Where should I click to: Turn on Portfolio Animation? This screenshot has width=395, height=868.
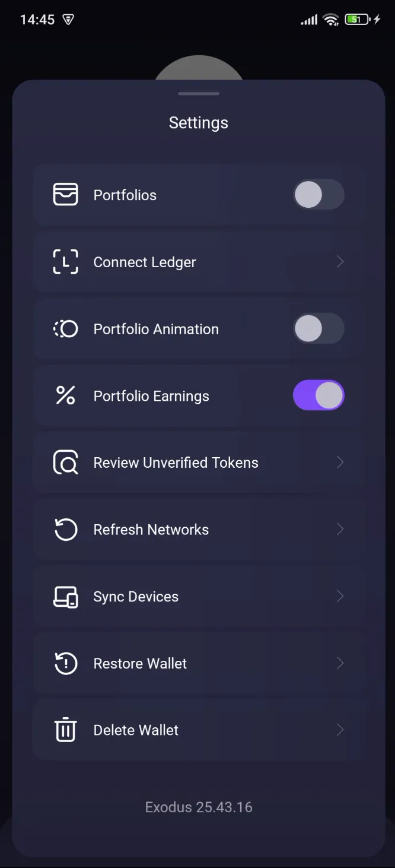pos(318,328)
